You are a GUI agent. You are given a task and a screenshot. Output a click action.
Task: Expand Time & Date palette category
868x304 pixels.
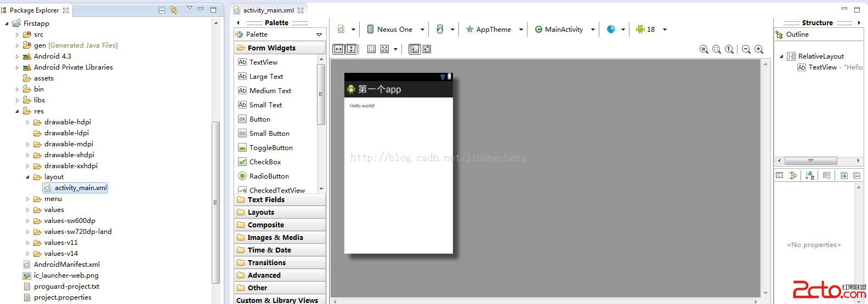click(x=280, y=250)
